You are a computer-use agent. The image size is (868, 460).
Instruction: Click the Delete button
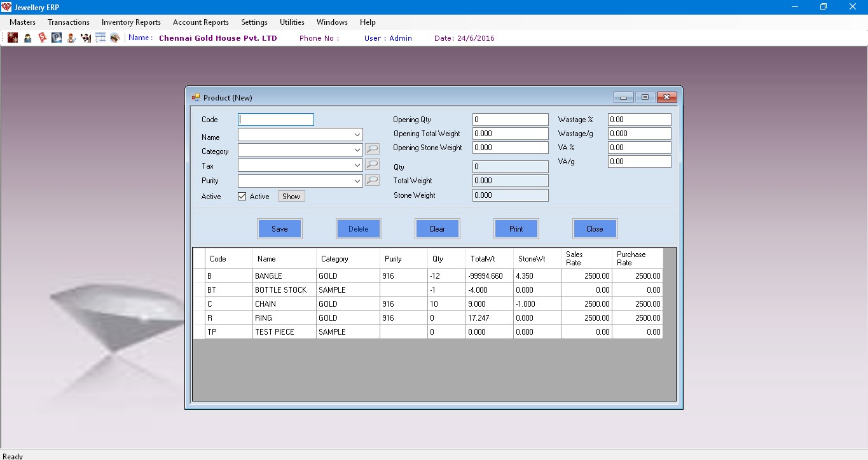coord(359,229)
